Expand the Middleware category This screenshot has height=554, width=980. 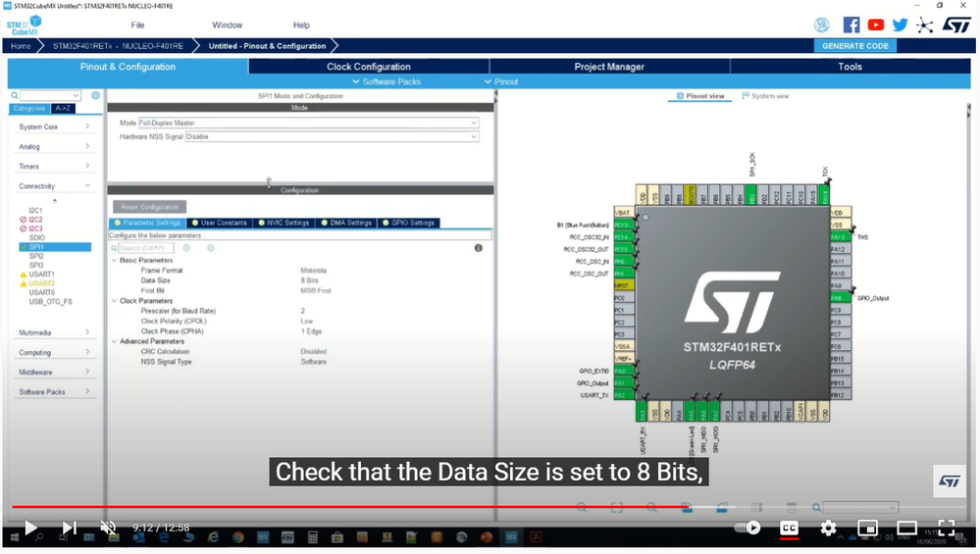coord(54,373)
